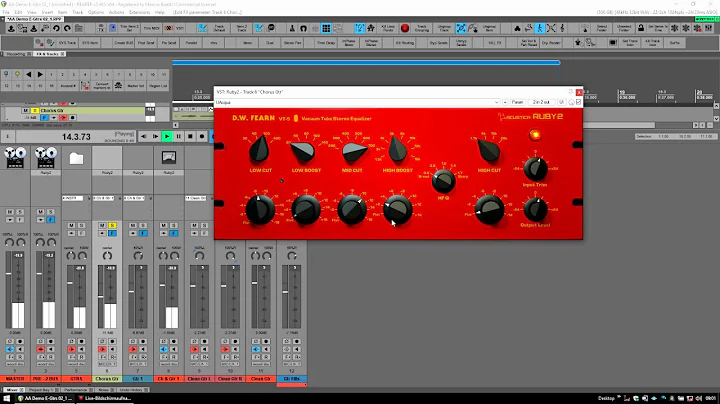Click the orange power lamp on Ruby2
The height and width of the screenshot is (404, 720).
pyautogui.click(x=534, y=135)
